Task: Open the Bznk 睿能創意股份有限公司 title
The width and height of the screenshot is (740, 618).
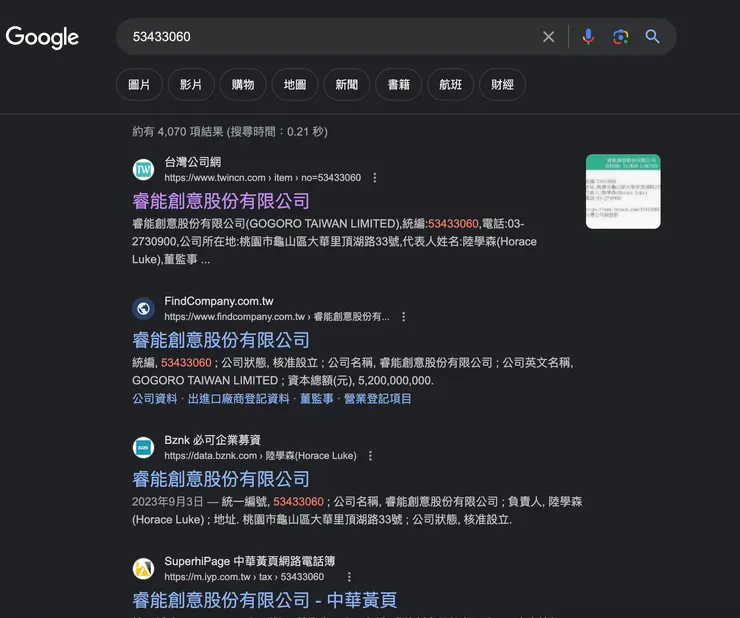Action: [221, 479]
